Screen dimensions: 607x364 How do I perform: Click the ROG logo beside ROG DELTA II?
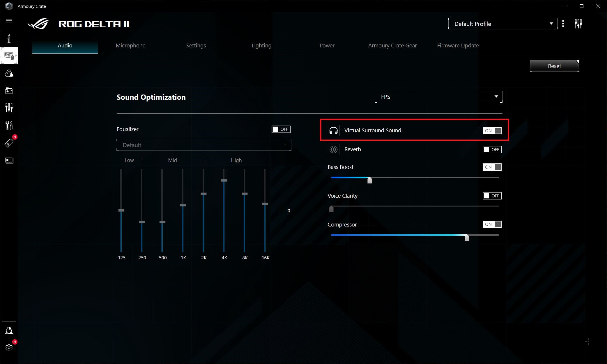(x=38, y=24)
